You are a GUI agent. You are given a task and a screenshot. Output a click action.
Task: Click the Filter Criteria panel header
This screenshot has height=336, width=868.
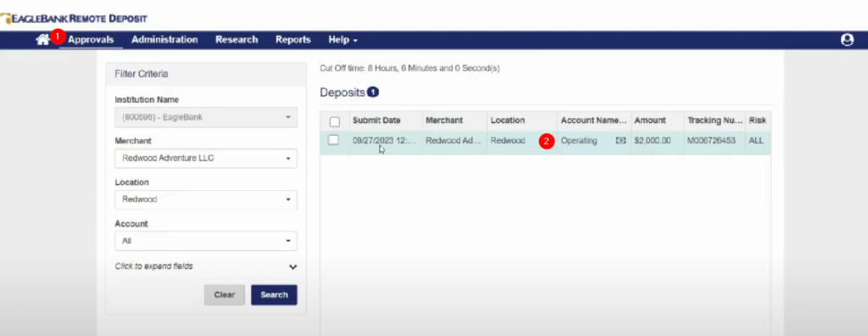click(x=206, y=74)
